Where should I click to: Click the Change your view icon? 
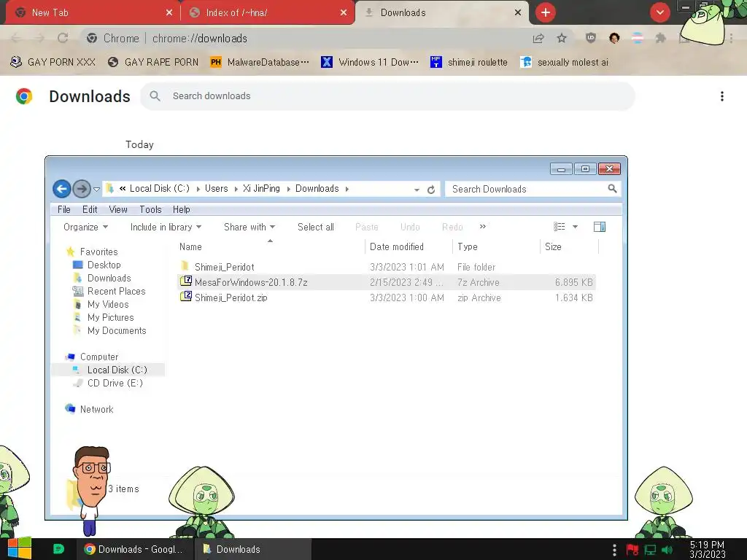(560, 227)
